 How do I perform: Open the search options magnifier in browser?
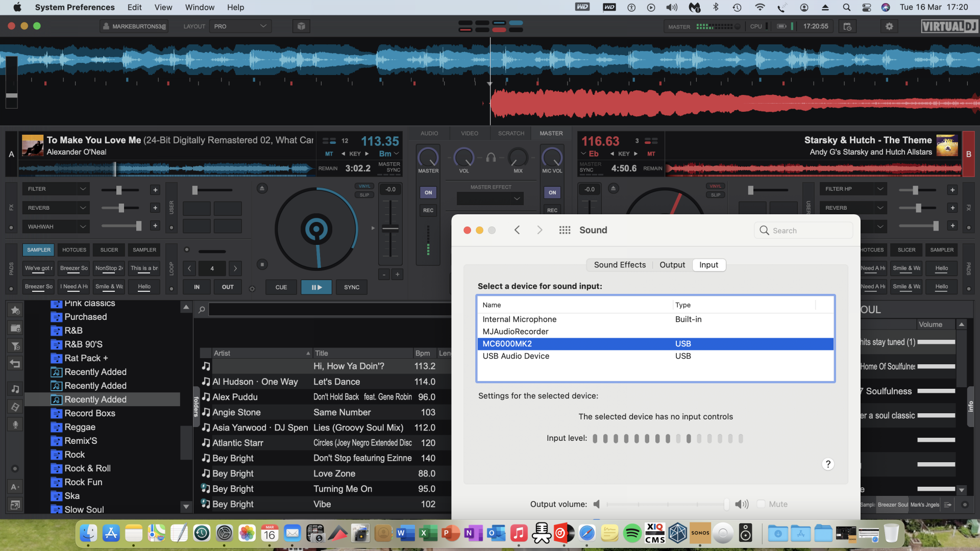pos(202,310)
